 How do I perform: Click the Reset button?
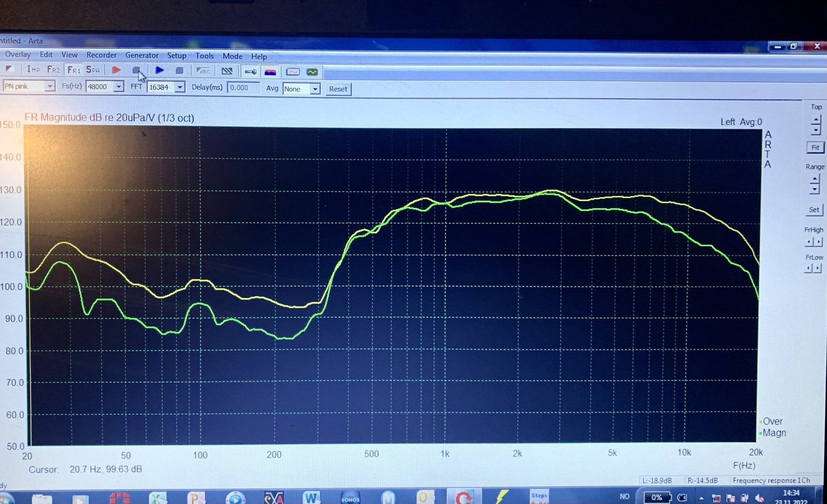[338, 89]
